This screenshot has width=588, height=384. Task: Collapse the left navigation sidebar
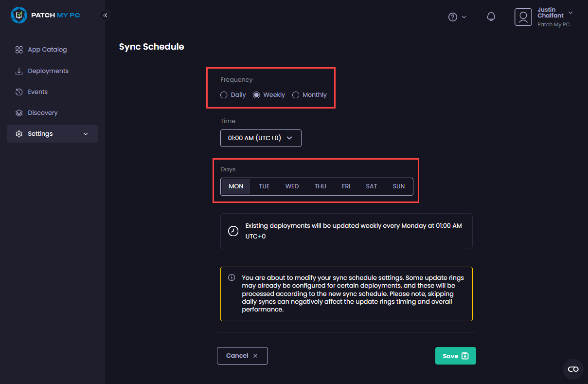[x=105, y=15]
